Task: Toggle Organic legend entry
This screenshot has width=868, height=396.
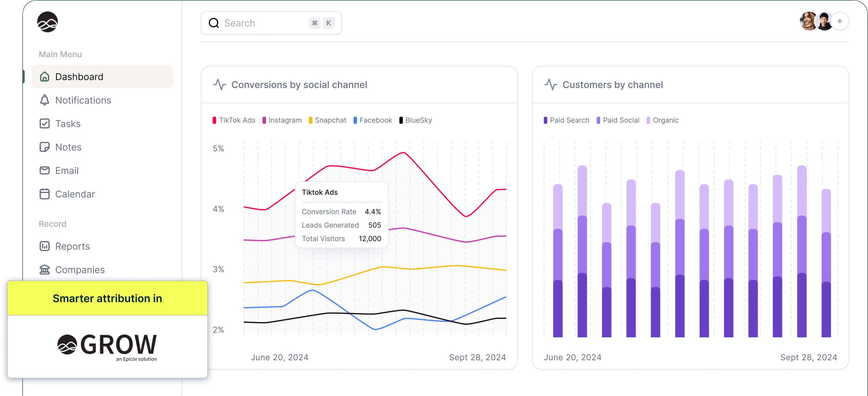Action: tap(665, 120)
